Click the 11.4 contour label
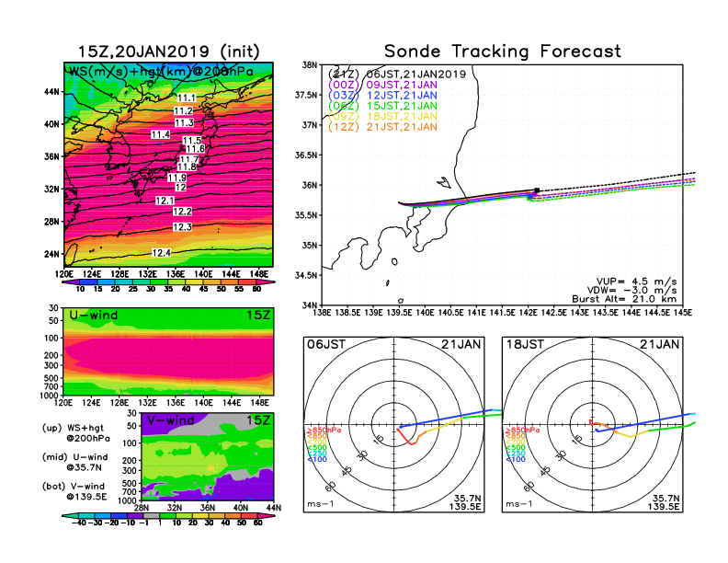This screenshot has height=563, width=728. [x=161, y=134]
